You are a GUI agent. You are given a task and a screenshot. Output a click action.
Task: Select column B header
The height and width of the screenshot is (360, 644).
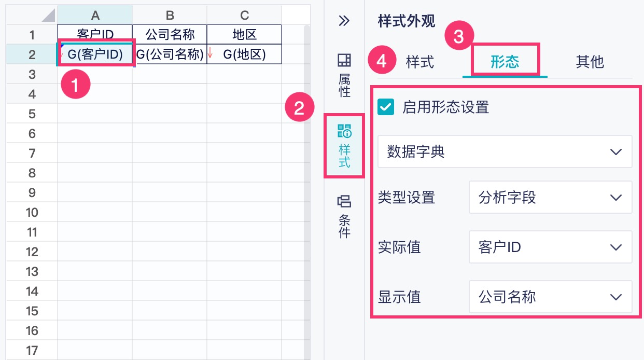tap(170, 15)
